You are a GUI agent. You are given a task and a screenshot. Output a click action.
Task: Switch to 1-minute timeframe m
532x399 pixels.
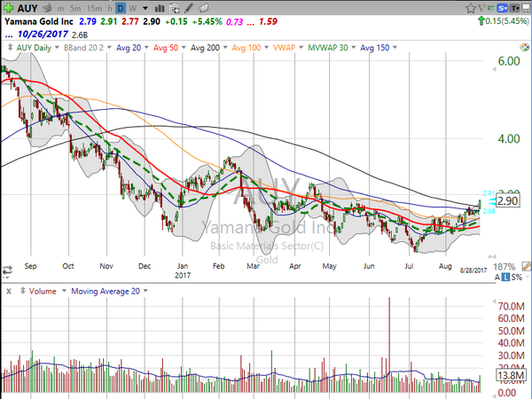click(x=60, y=9)
